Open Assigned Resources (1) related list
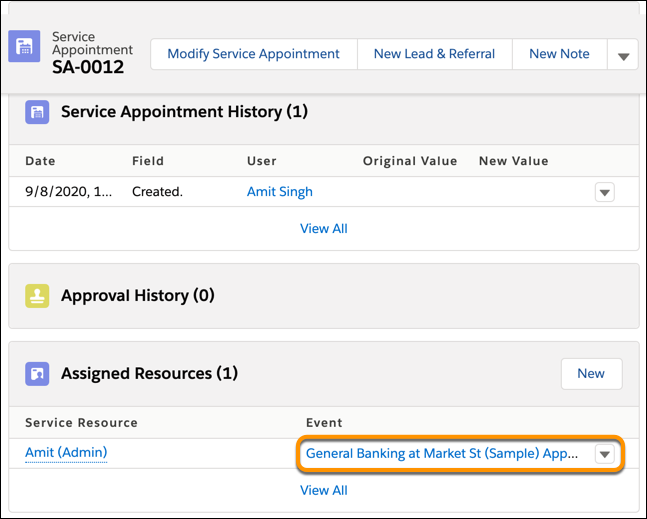Viewport: 647px width, 519px height. (149, 374)
